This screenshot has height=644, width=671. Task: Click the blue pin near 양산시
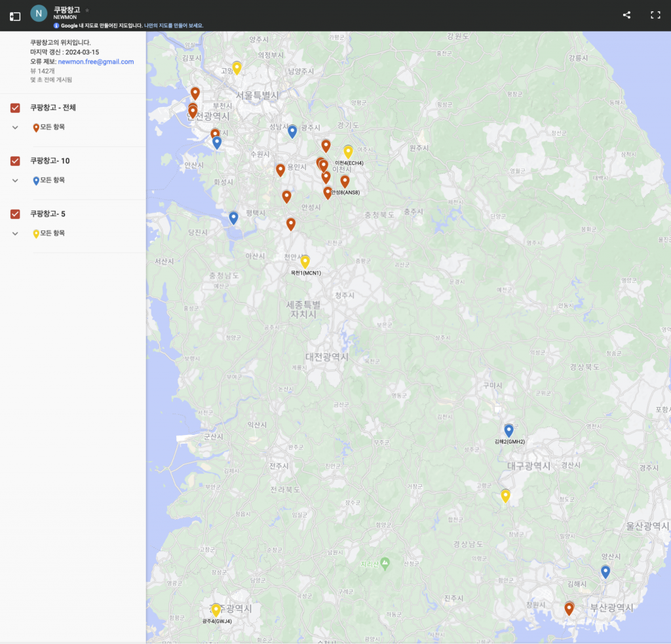click(x=605, y=571)
